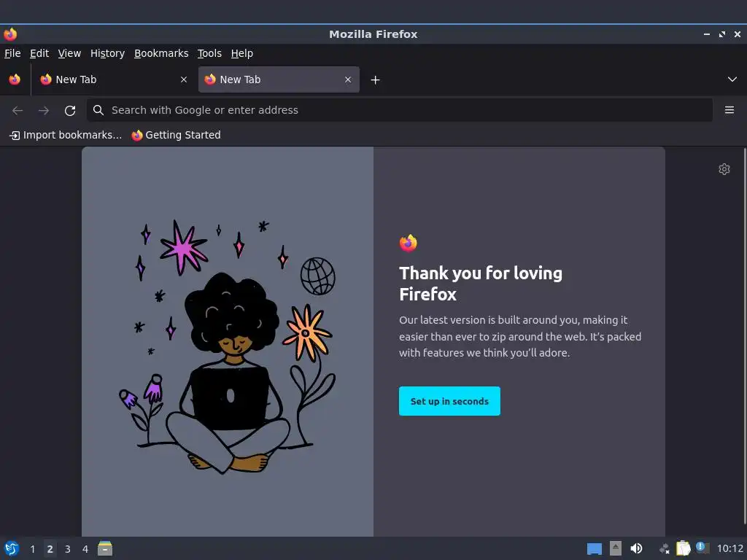Open the File menu
Screen dimensions: 747x560
(12, 53)
